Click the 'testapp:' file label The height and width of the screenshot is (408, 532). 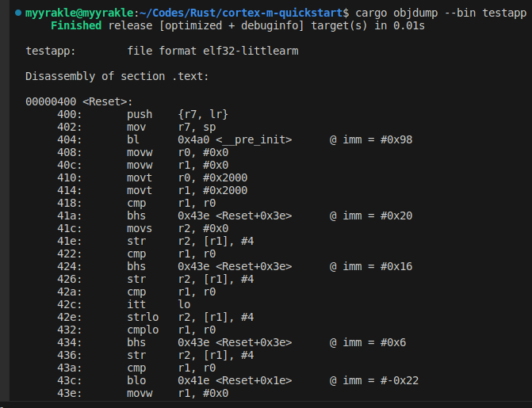point(51,51)
